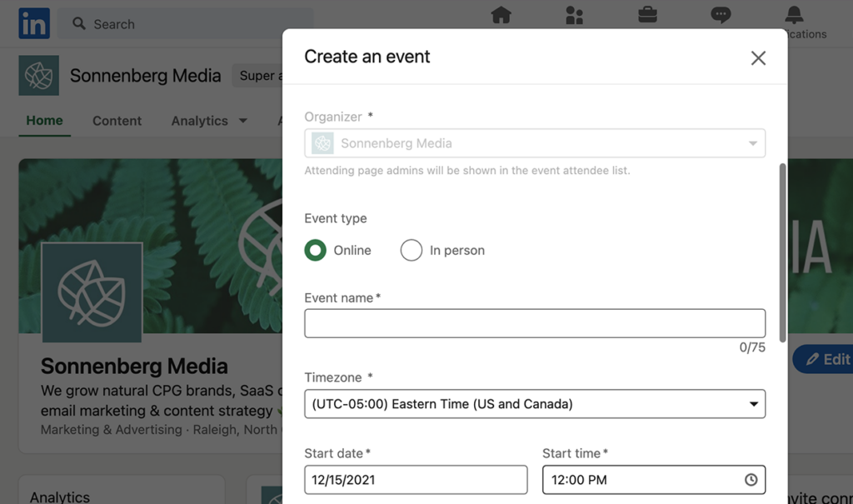The image size is (853, 504).
Task: Open the Notifications bell icon
Action: coord(794,15)
